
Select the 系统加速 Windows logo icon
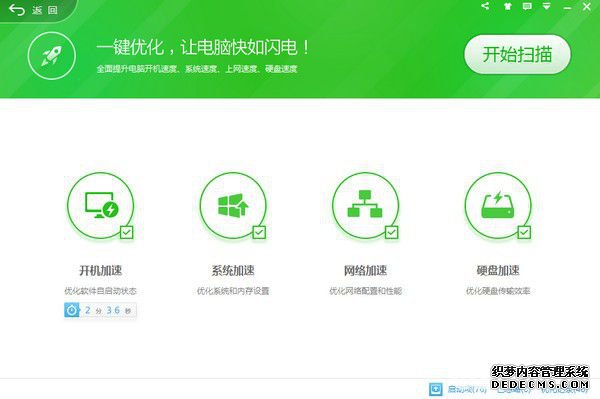tap(233, 205)
